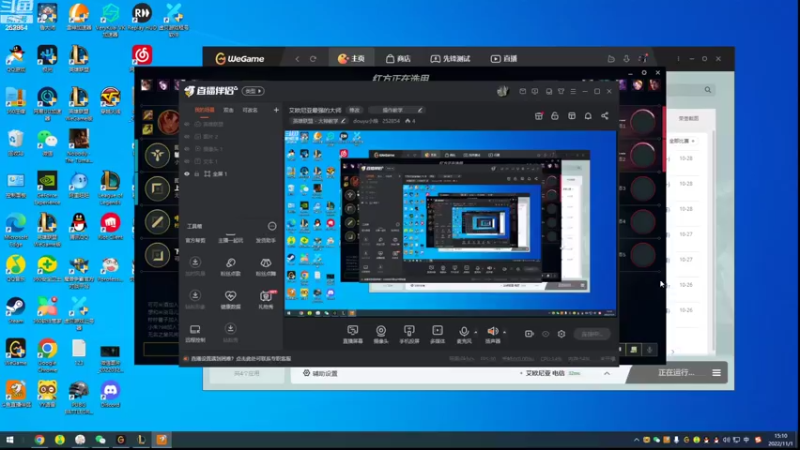The image size is (800, 450).
Task: Select the first scene tab in the streaming app
Action: click(x=205, y=110)
